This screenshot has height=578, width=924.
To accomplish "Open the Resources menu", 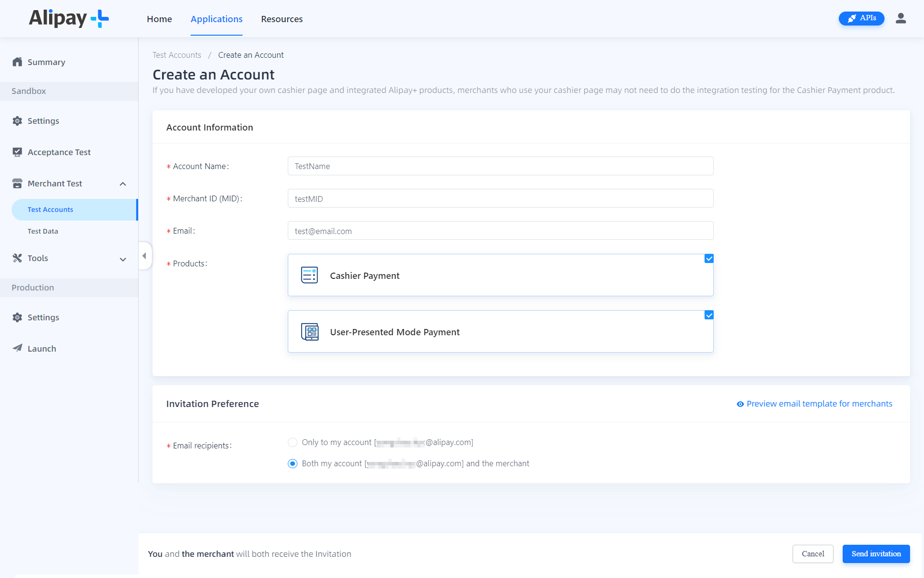I will pyautogui.click(x=282, y=19).
